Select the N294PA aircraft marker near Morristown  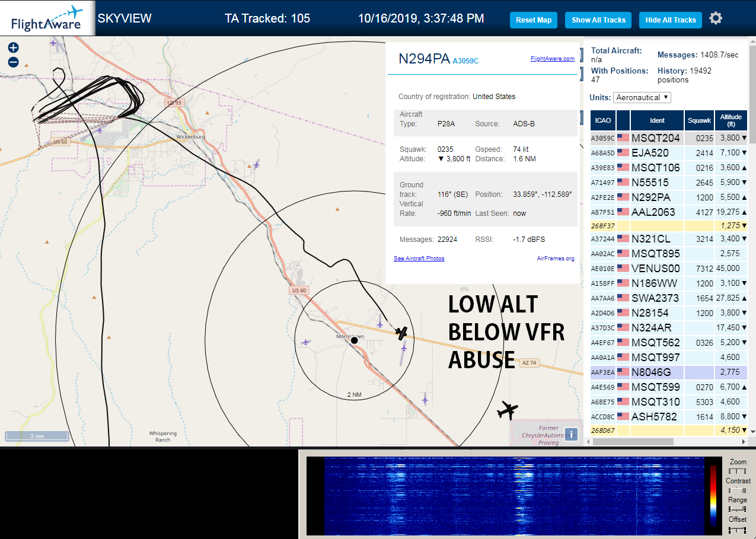(402, 333)
